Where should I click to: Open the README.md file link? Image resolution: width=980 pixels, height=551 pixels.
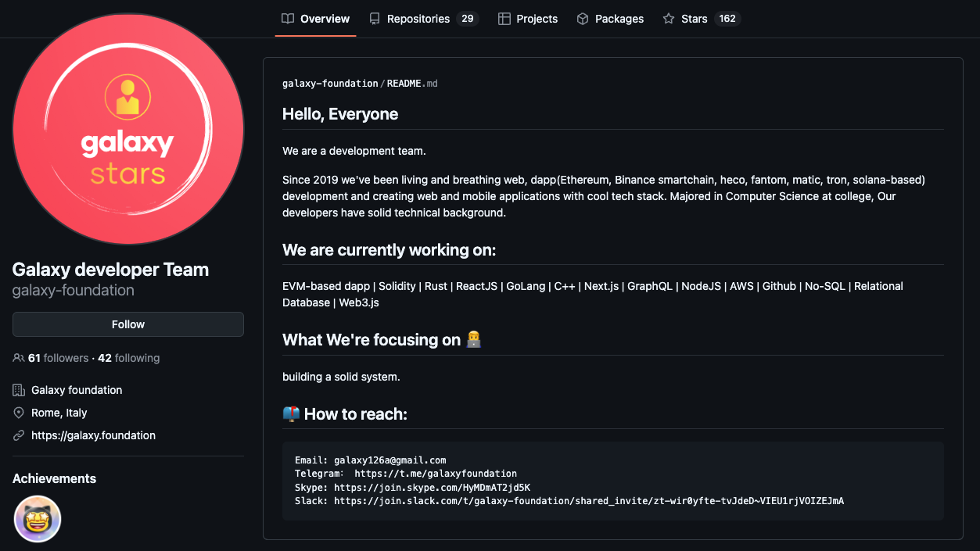411,83
